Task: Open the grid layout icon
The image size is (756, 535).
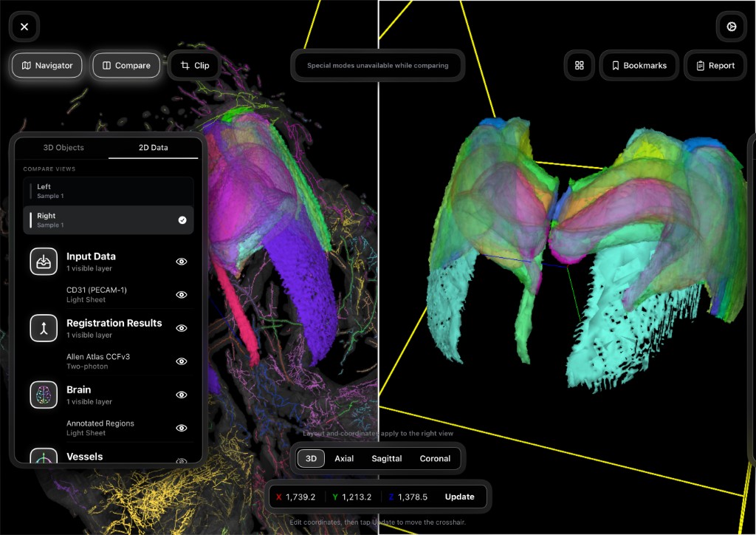Action: coord(579,65)
